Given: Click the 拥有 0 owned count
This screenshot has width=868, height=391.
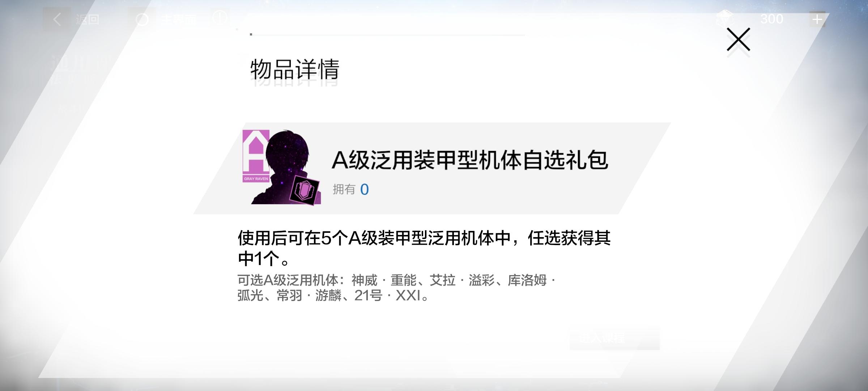Looking at the screenshot, I should [350, 189].
